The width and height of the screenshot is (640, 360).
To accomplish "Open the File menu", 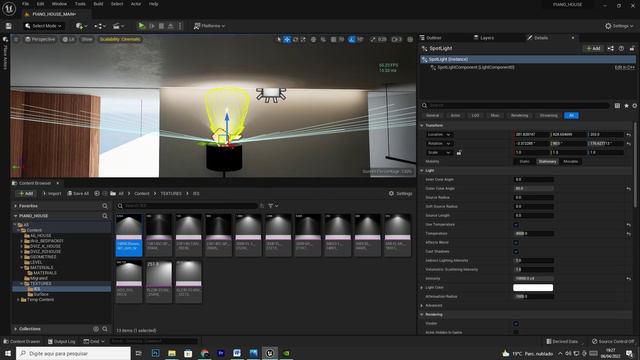I will (25, 4).
